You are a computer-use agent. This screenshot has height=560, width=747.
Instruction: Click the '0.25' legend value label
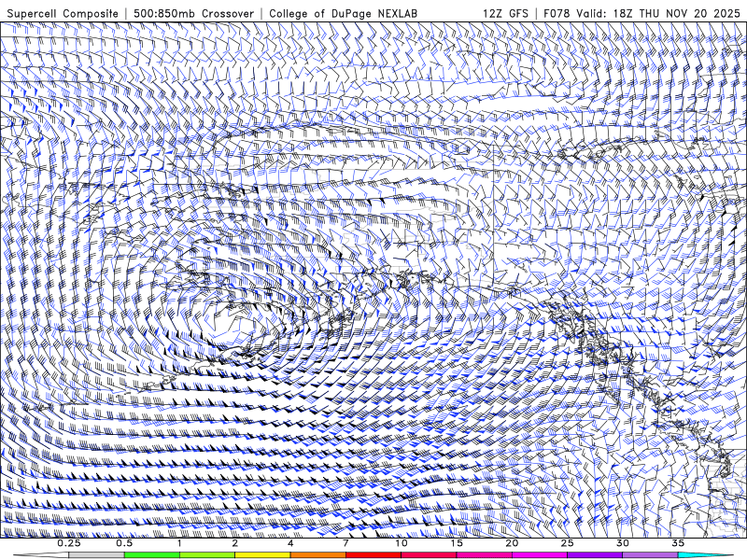(x=69, y=543)
